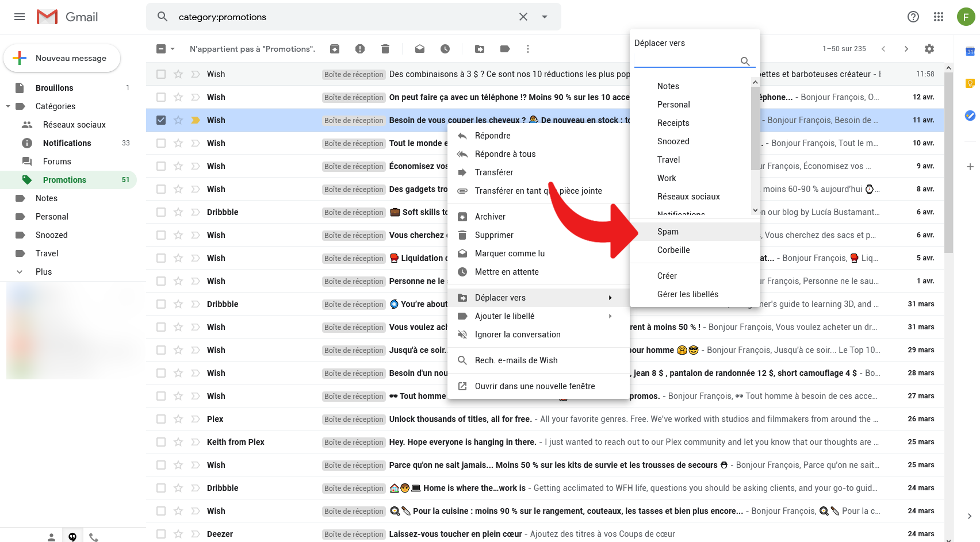Report the selected email as spam
Image resolution: width=980 pixels, height=542 pixels.
[x=359, y=49]
